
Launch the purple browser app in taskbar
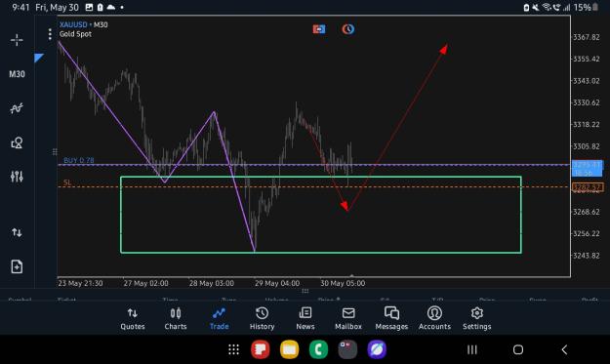(x=377, y=349)
